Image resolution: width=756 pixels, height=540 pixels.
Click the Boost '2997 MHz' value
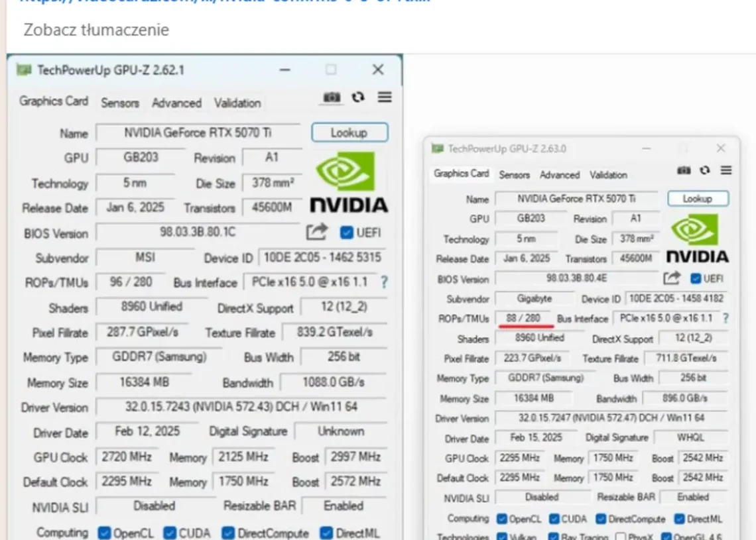356,457
